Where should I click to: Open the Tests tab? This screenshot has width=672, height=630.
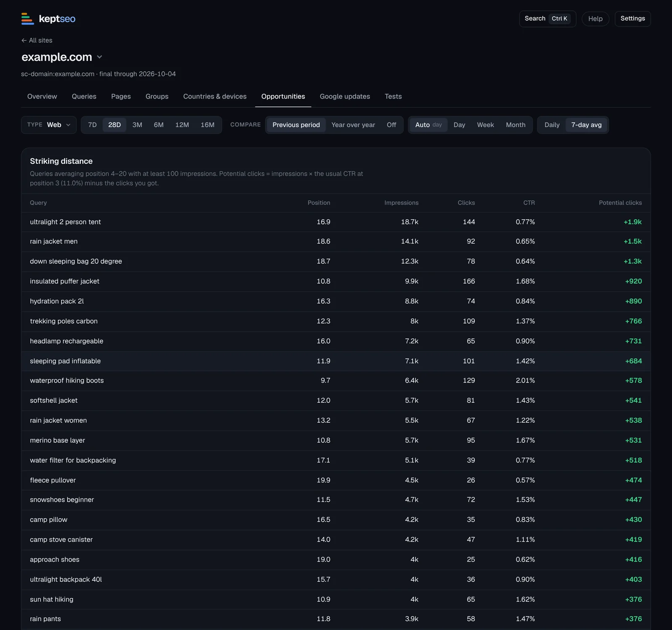click(393, 97)
